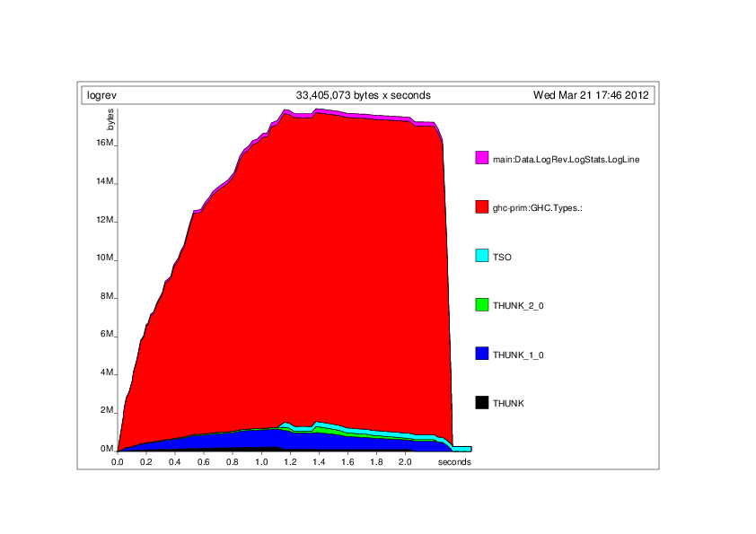Click the 14M y-axis label
Image resolution: width=756 pixels, height=534 pixels.
coord(105,181)
